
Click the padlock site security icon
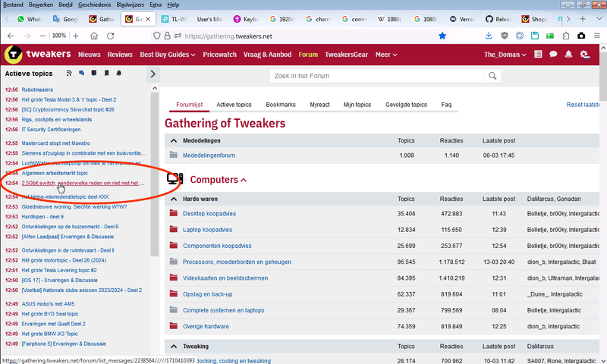coord(167,36)
